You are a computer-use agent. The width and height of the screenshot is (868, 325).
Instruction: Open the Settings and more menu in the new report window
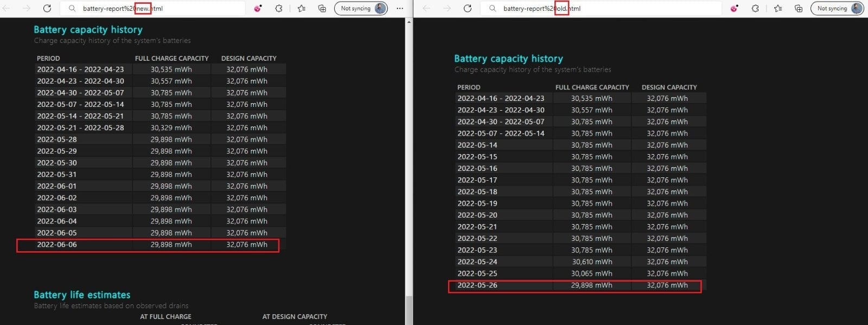click(400, 8)
